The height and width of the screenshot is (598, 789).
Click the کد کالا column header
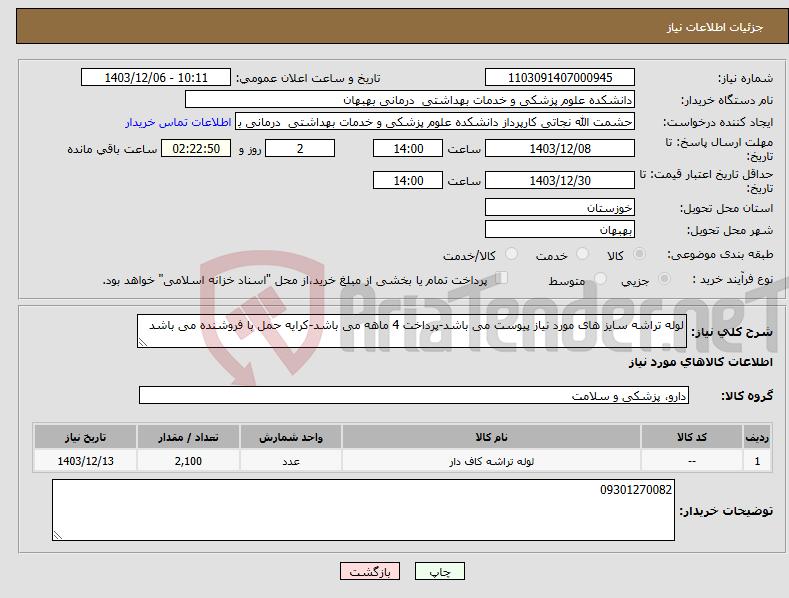[692, 437]
